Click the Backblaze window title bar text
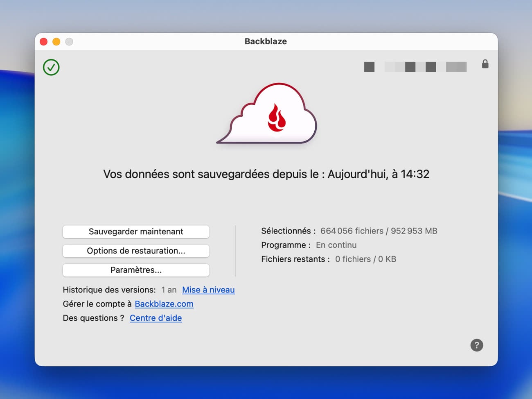532x399 pixels. click(266, 41)
